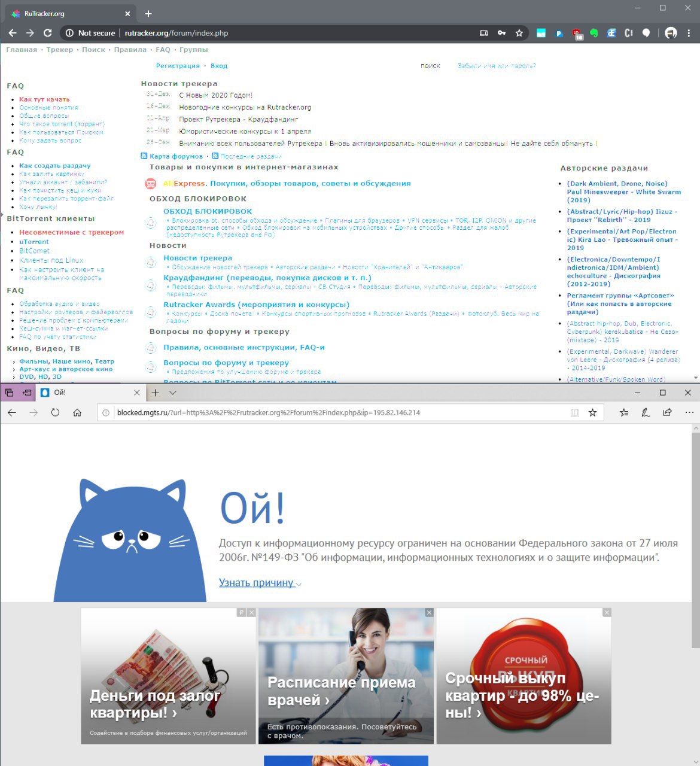Image resolution: width=700 pixels, height=766 pixels.
Task: Open 'Rutracker Awards (мероприятия и конкурсы)' forum
Action: coord(256,305)
